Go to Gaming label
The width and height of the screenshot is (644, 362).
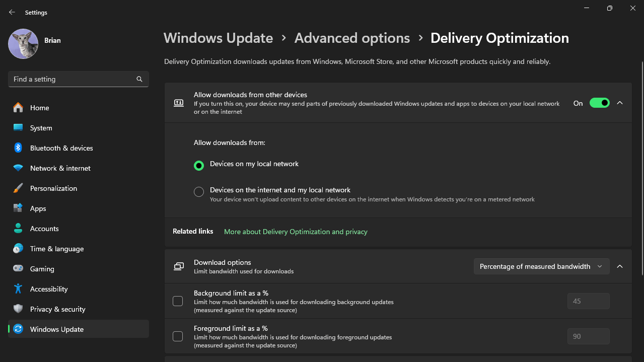coord(42,269)
